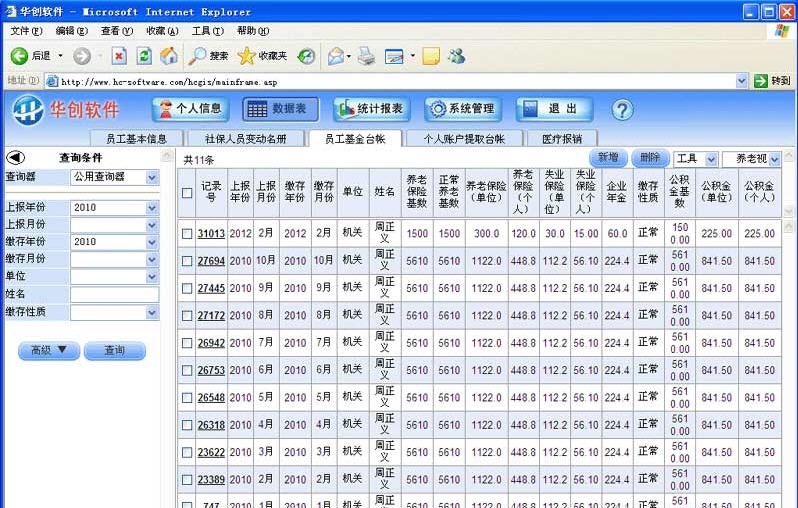The width and height of the screenshot is (798, 508).
Task: Click the Windows flag logo
Action: [x=782, y=31]
